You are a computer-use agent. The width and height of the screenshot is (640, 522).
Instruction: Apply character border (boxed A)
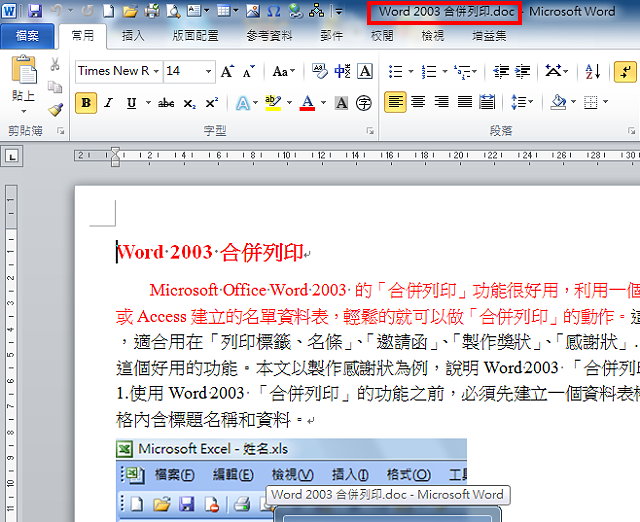365,71
